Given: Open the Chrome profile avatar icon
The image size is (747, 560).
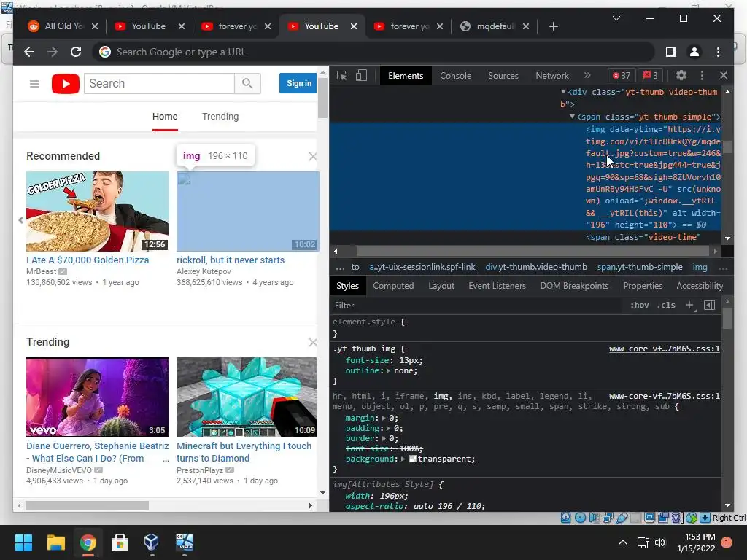Looking at the screenshot, I should pos(694,52).
